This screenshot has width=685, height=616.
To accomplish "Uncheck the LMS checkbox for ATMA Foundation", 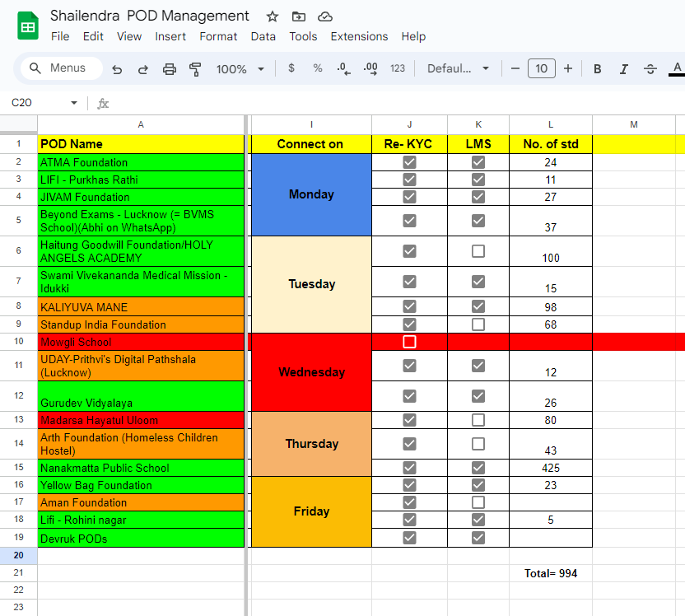I will pyautogui.click(x=478, y=161).
